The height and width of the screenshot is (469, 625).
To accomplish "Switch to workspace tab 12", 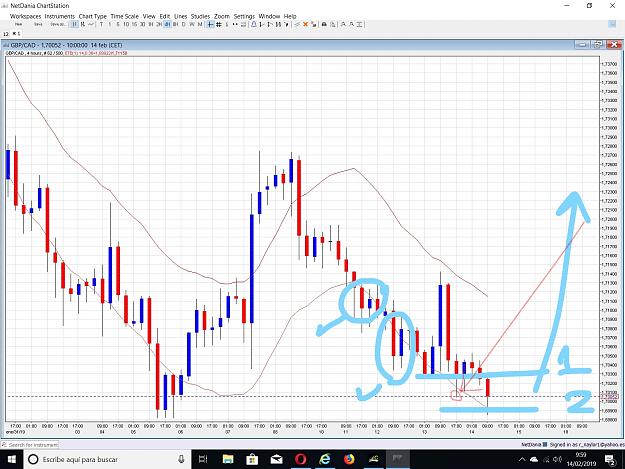I will [6, 34].
